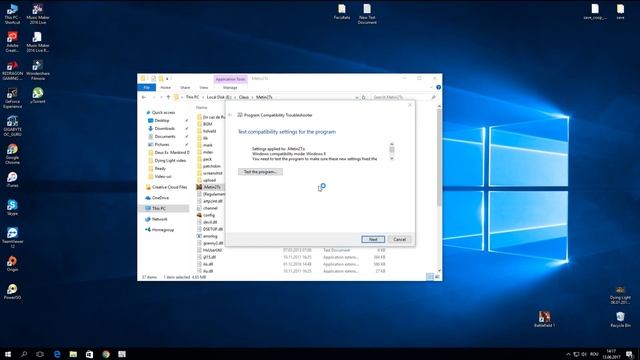
Task: Open This PC shortcut on desktop
Action: [12, 13]
